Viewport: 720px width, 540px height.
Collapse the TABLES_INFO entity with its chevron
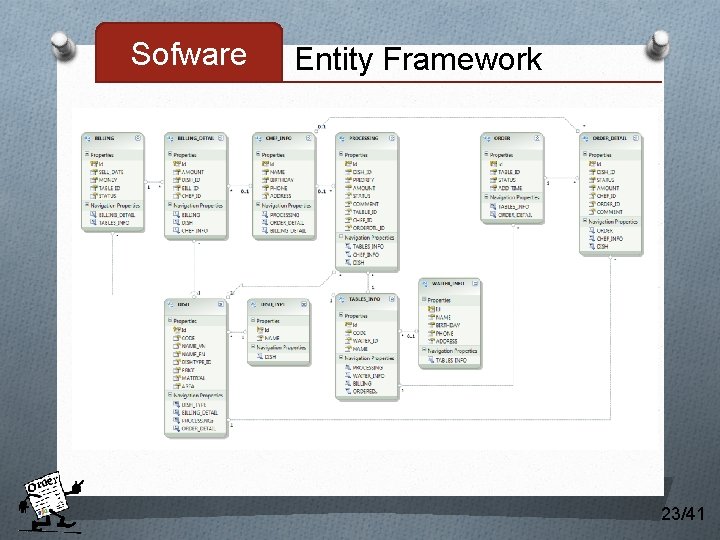click(x=392, y=299)
